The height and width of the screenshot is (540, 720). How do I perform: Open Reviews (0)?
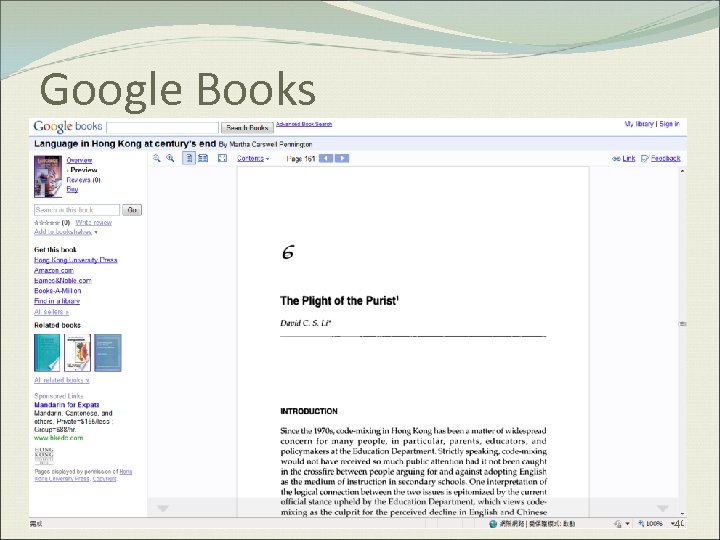(83, 180)
